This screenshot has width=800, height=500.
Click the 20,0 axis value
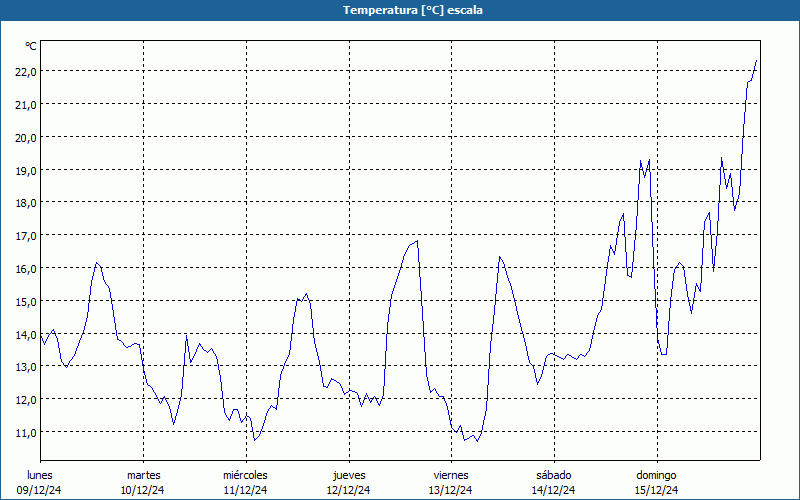click(x=26, y=138)
